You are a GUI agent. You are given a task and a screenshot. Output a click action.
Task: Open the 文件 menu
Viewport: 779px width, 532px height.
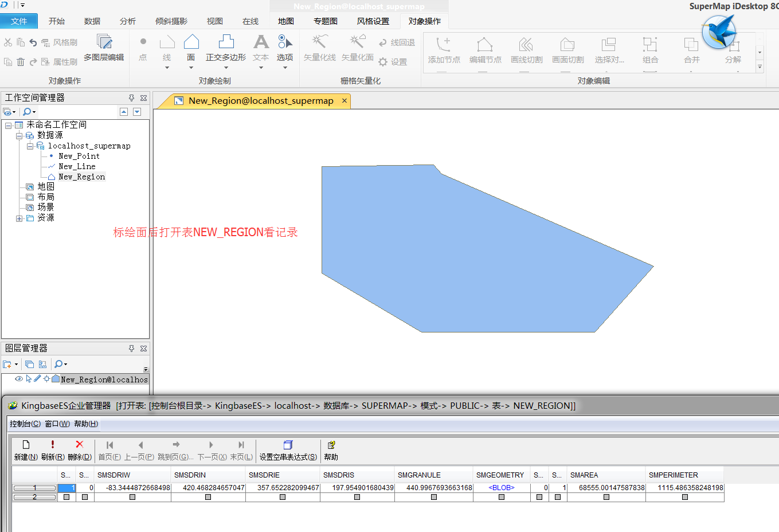click(x=19, y=21)
